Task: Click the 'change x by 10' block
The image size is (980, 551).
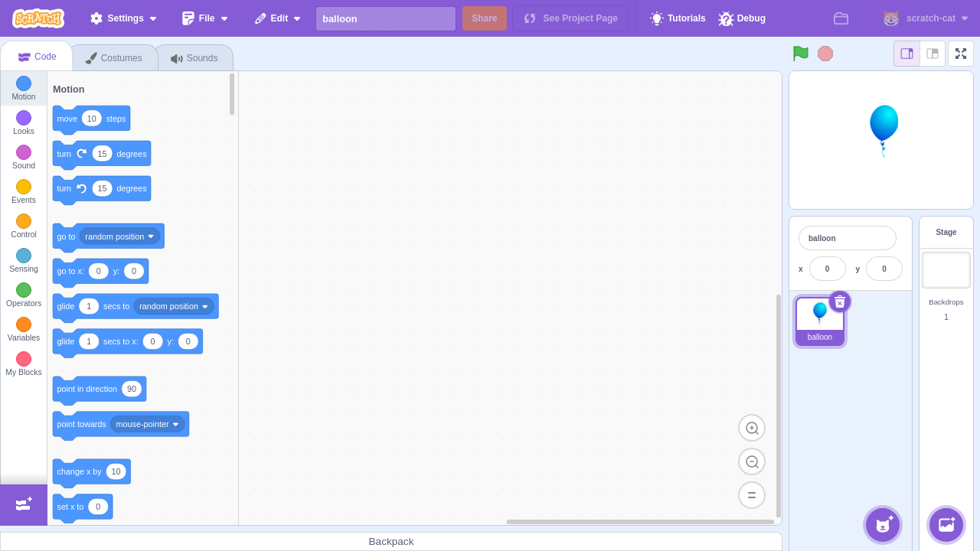Action: pyautogui.click(x=91, y=473)
